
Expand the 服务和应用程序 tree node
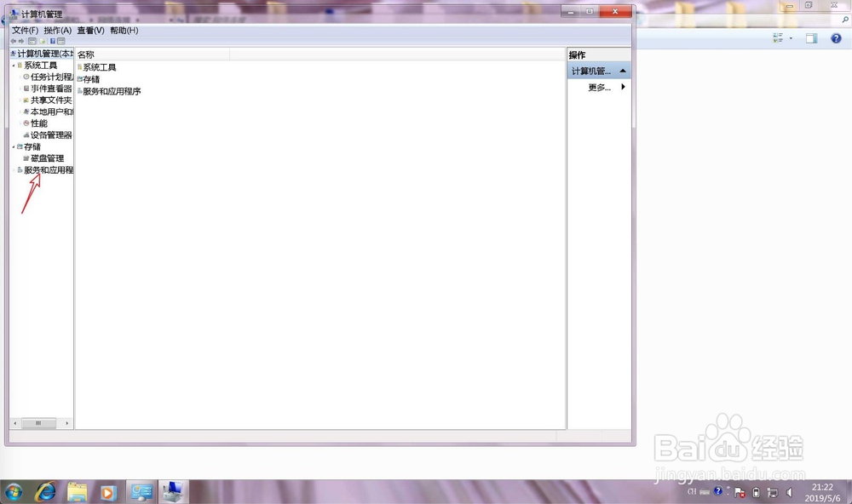14,170
